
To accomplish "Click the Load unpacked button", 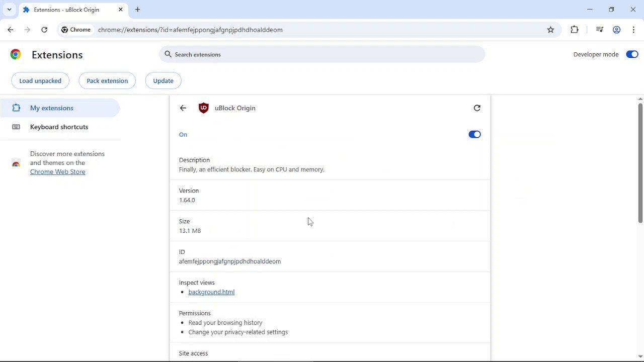I will tap(40, 81).
